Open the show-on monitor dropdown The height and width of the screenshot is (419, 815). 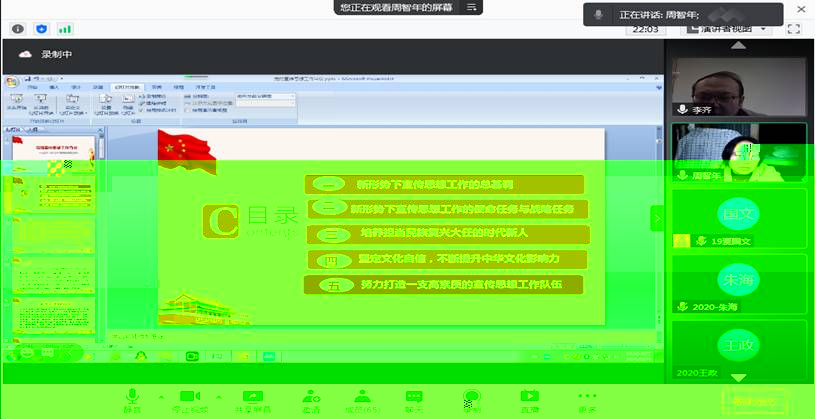click(x=265, y=103)
